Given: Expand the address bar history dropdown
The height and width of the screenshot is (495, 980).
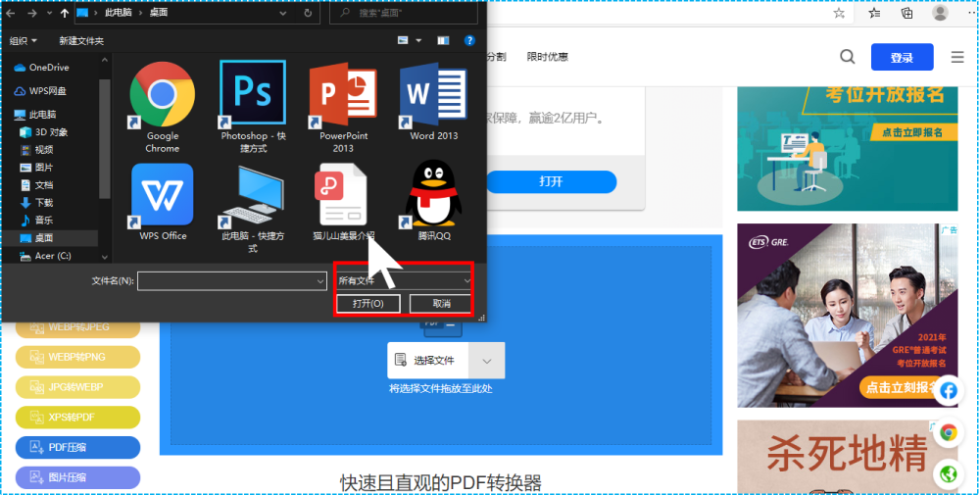Looking at the screenshot, I should click(x=283, y=13).
